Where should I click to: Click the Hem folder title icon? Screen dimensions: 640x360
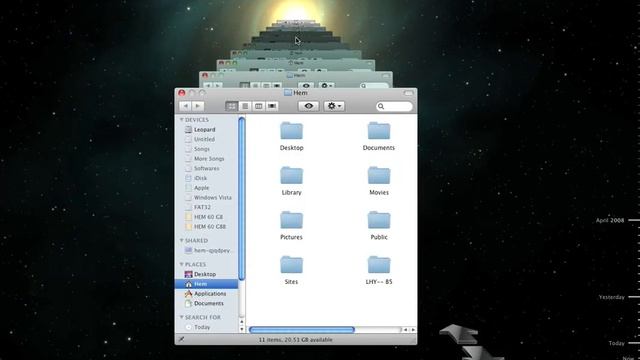[288, 93]
